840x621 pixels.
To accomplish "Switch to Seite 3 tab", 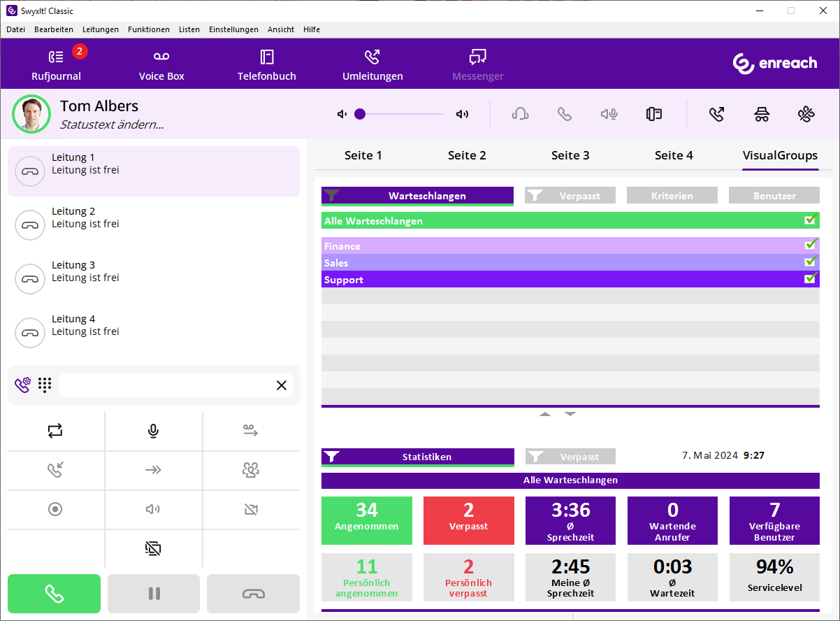I will [x=570, y=155].
